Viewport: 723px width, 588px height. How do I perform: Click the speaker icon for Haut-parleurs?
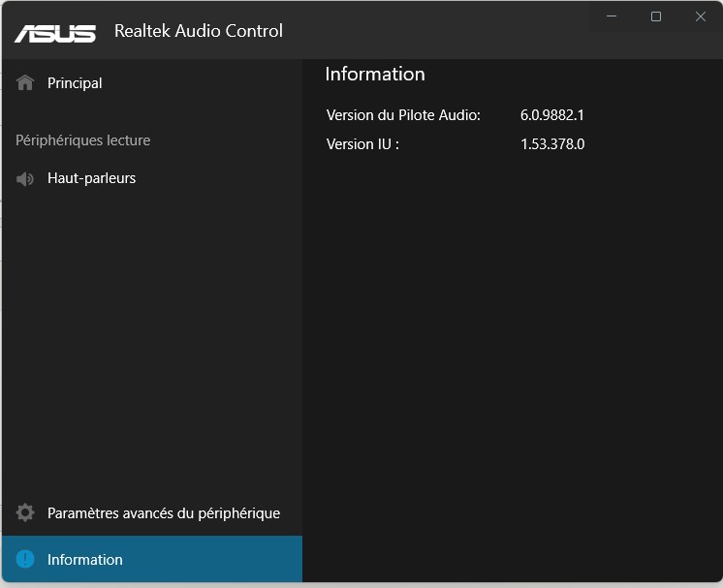coord(25,178)
